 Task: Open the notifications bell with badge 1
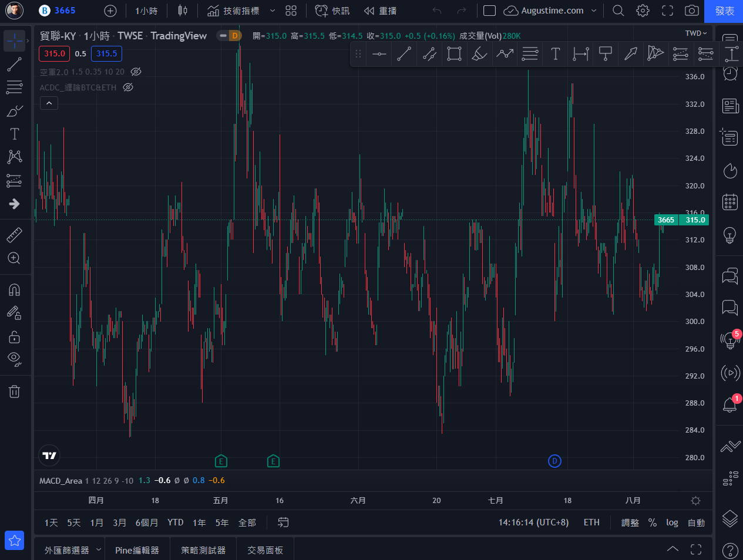coord(730,404)
